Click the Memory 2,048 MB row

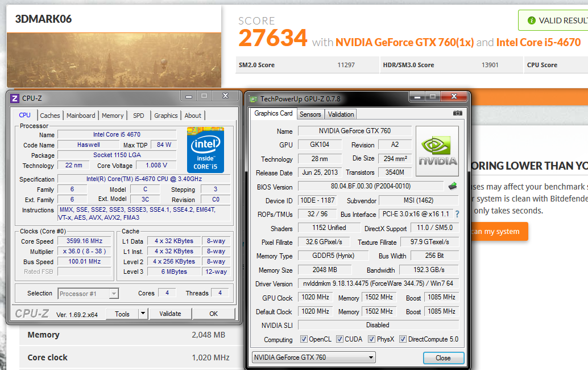pyautogui.click(x=131, y=335)
